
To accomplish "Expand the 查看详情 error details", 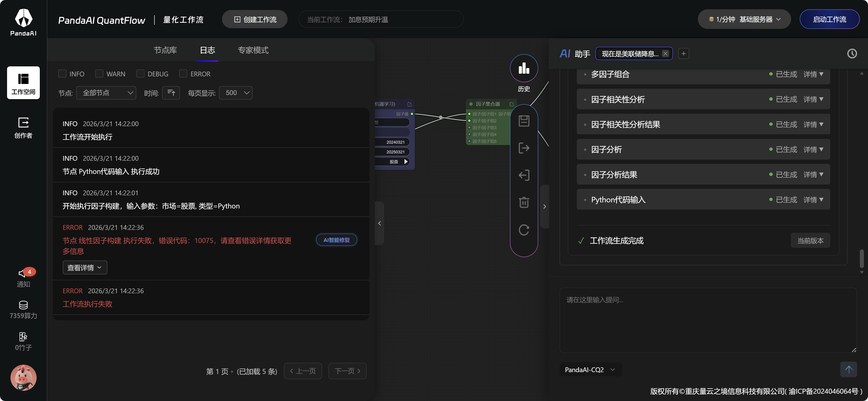I will pos(85,267).
